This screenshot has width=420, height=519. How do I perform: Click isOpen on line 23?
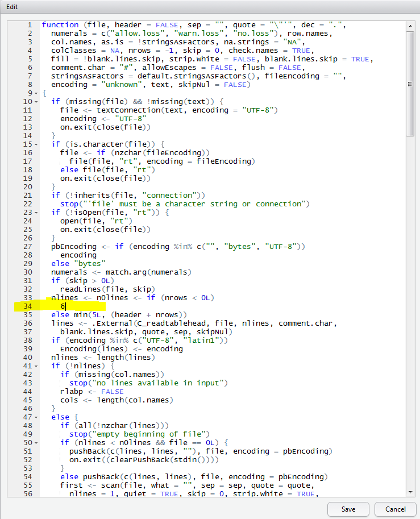point(88,213)
